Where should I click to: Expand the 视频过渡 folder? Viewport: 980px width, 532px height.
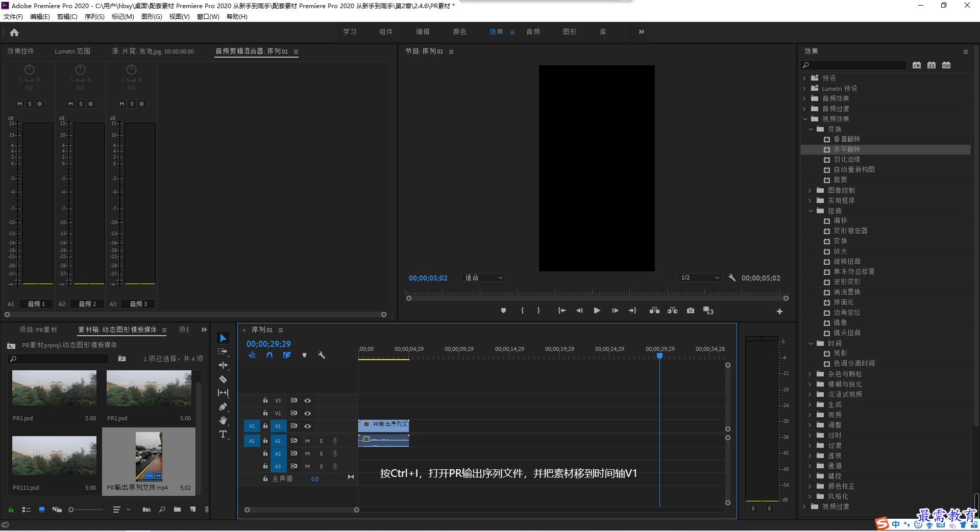[x=804, y=506]
